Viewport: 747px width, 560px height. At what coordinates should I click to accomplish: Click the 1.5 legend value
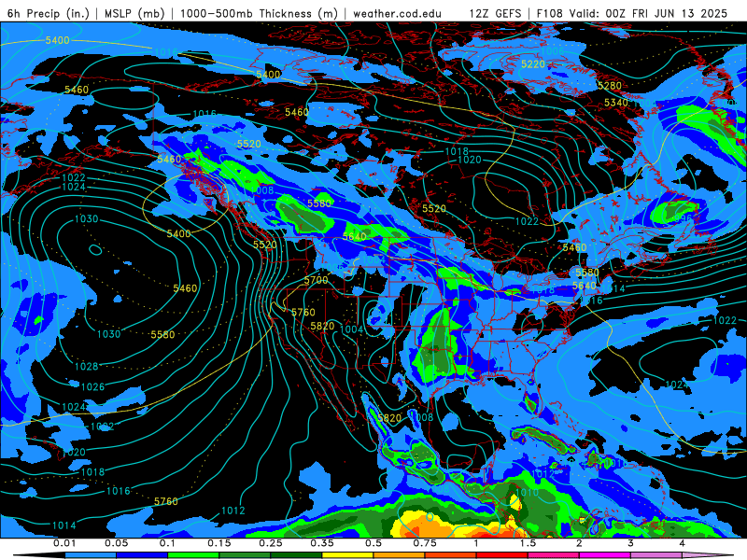(528, 543)
